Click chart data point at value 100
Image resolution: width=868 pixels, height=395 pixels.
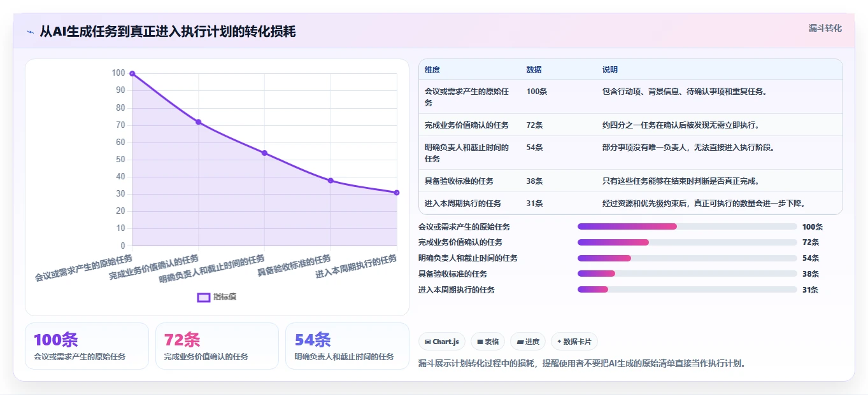[x=132, y=74]
